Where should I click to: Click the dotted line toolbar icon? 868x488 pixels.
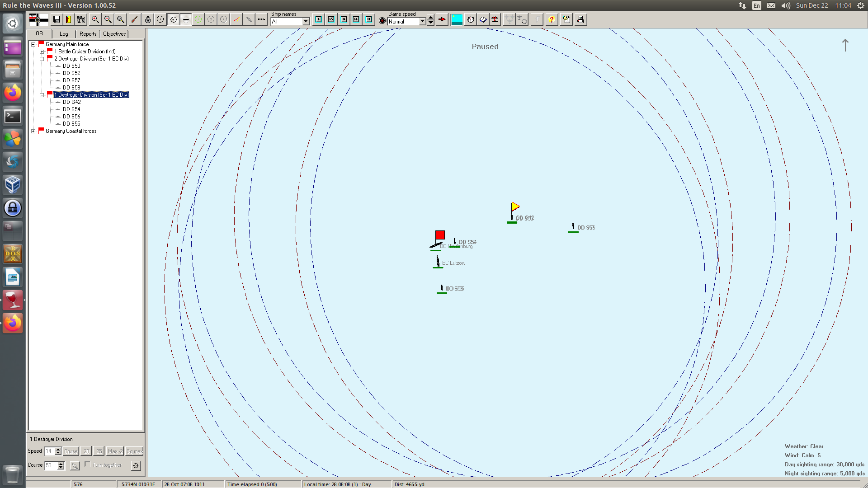point(261,19)
